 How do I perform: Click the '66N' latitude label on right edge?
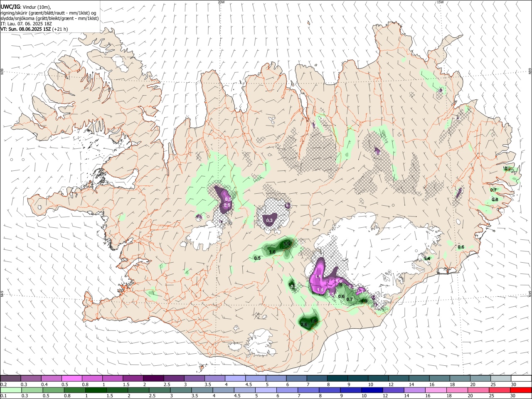point(530,71)
